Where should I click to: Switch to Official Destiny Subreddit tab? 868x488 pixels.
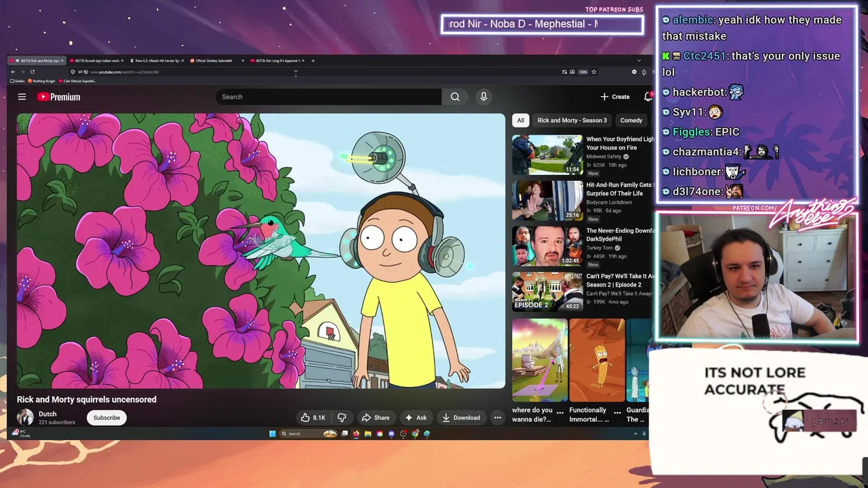tap(216, 60)
